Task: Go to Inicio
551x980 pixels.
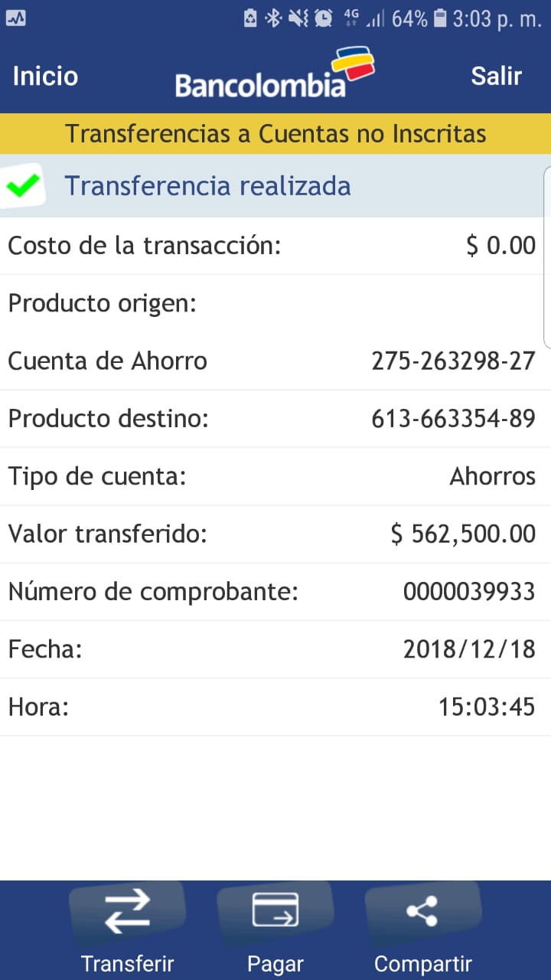Action: coord(45,76)
